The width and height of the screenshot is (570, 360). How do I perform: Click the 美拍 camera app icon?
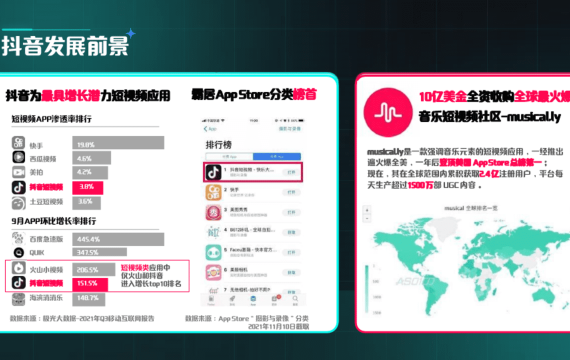(x=19, y=172)
